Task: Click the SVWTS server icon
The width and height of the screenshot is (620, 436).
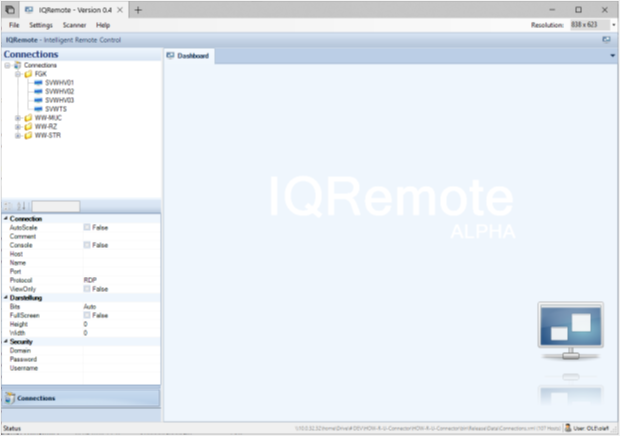Action: tap(38, 109)
